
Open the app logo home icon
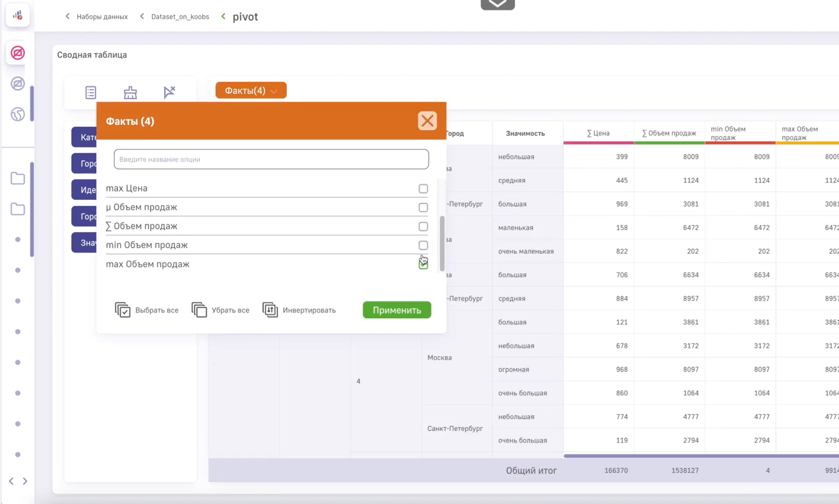[x=18, y=15]
